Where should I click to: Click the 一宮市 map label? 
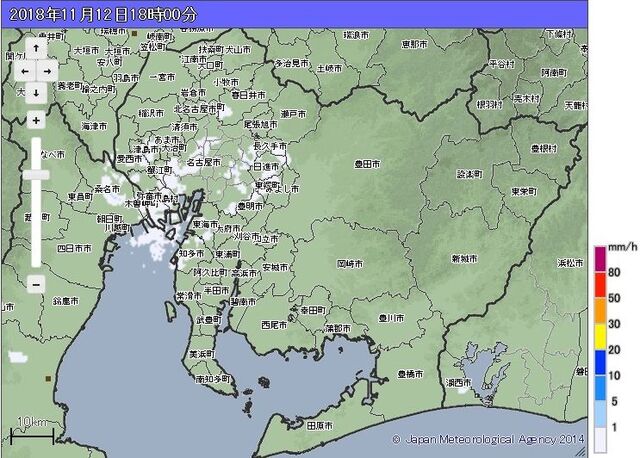tap(162, 77)
